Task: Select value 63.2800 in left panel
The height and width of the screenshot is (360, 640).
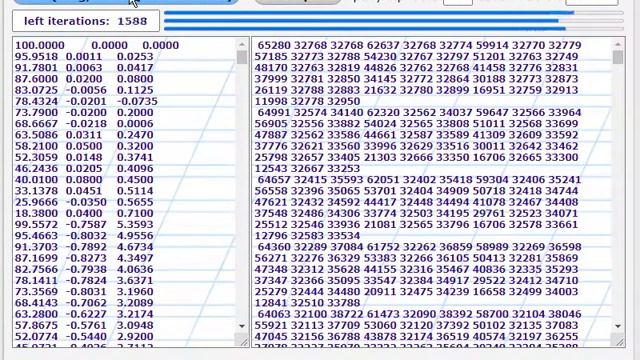Action: coord(36,314)
